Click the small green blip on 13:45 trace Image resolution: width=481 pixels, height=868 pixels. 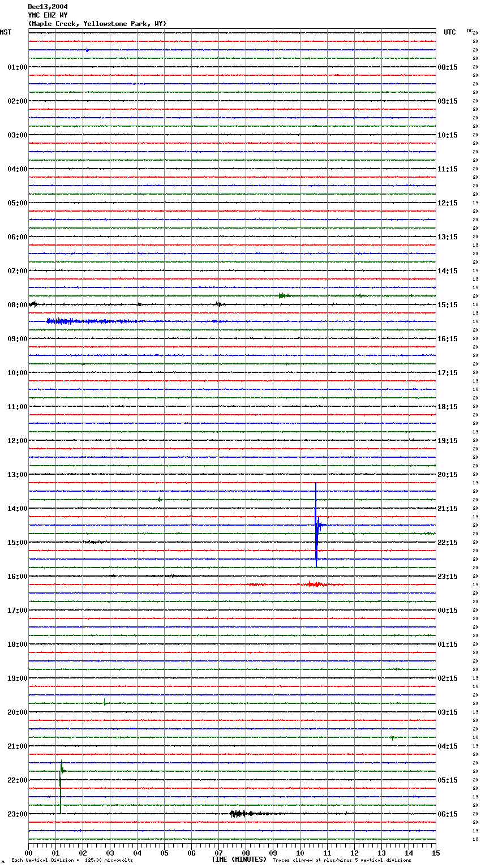point(160,499)
